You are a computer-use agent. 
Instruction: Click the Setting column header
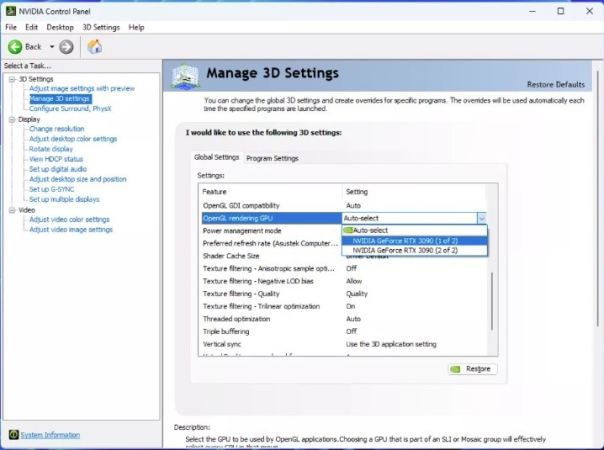(x=414, y=192)
